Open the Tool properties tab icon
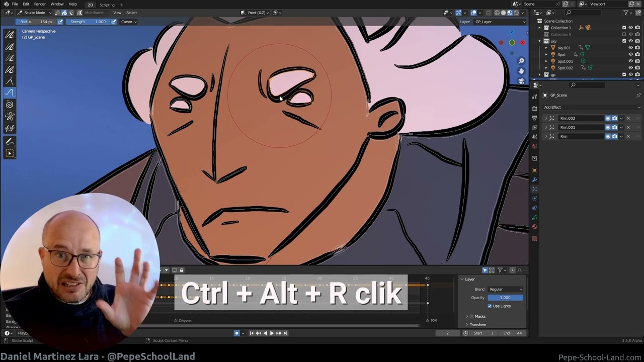This screenshot has height=362, width=644. (x=534, y=96)
